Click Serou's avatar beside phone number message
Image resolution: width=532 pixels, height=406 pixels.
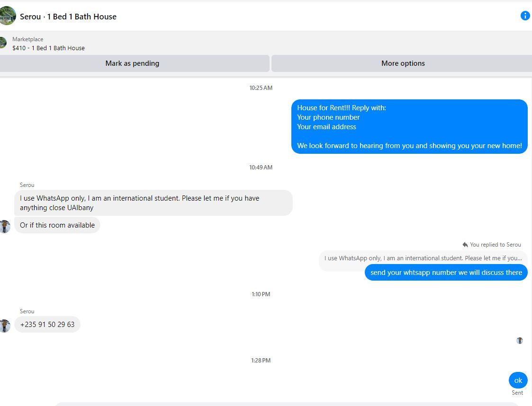click(x=5, y=326)
